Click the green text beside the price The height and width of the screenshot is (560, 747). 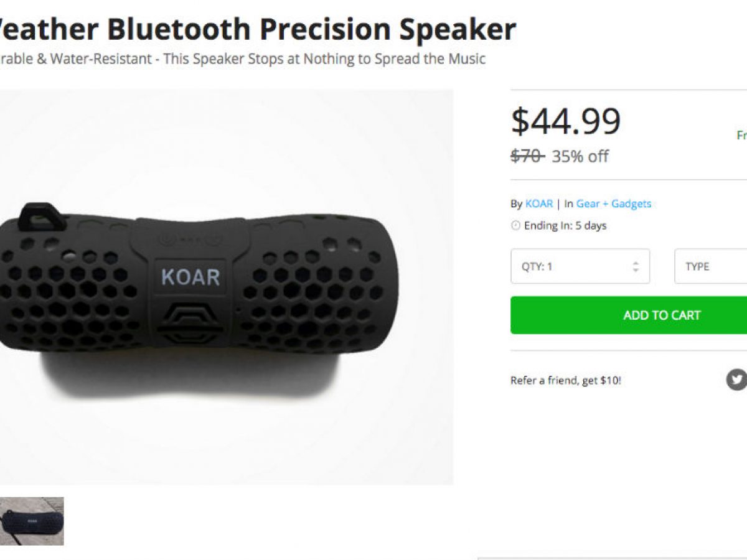741,135
